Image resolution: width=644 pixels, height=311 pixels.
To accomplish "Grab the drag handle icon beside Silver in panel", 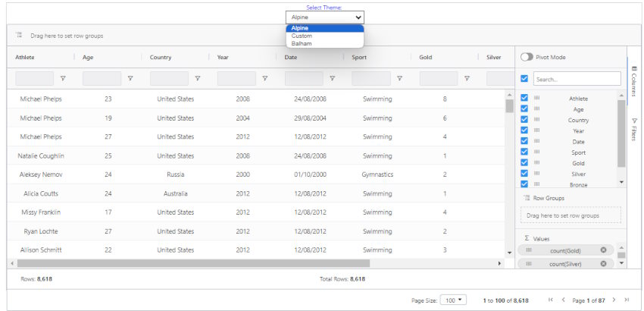I will 536,173.
